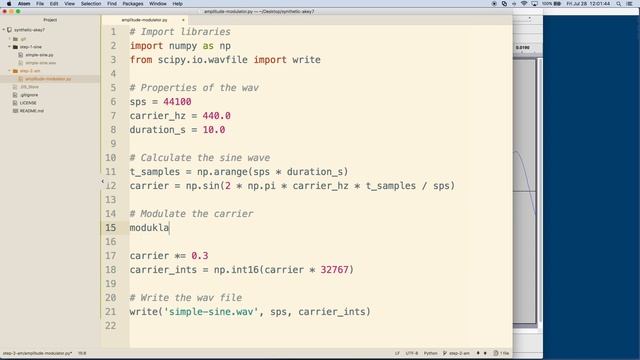Open Spotlight search icon
Image resolution: width=640 pixels, height=360 pixels.
pyautogui.click(x=619, y=4)
